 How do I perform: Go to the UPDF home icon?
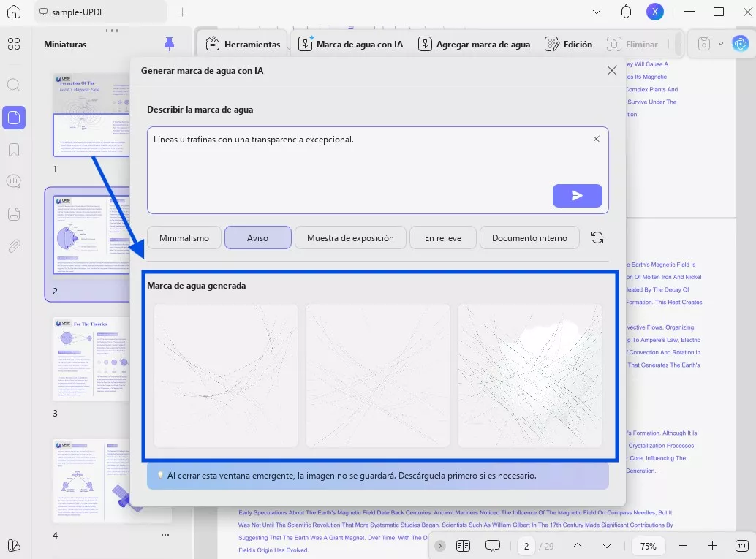tap(14, 12)
